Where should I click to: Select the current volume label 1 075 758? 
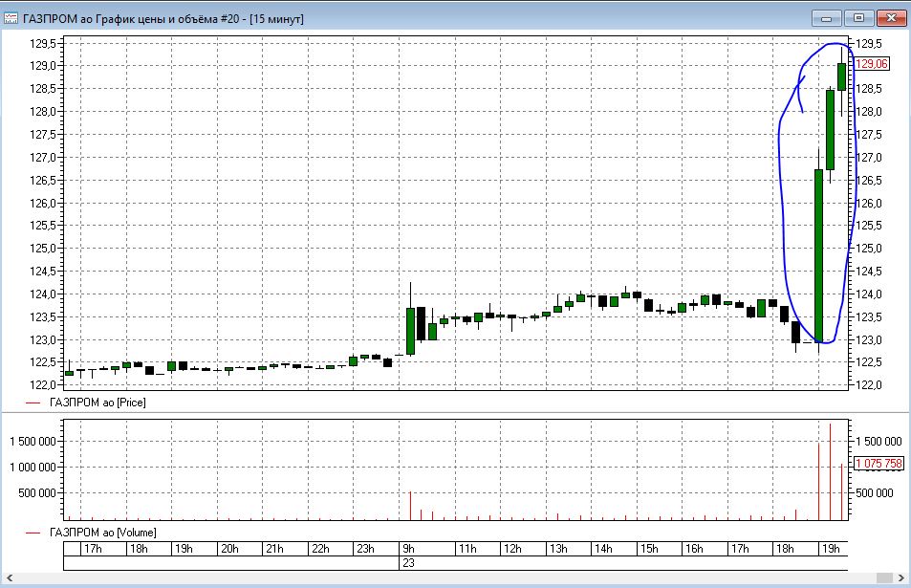878,464
